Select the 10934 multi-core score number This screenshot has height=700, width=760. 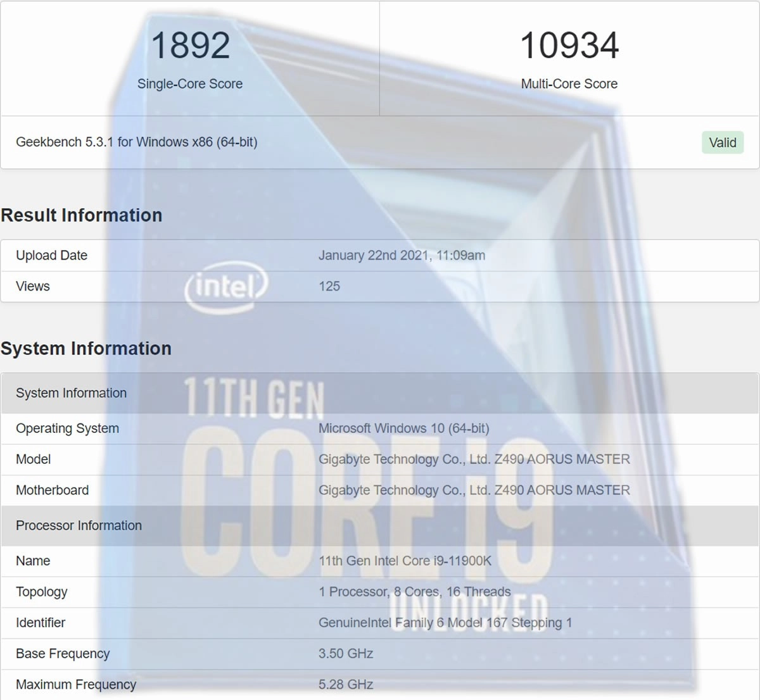coord(569,46)
